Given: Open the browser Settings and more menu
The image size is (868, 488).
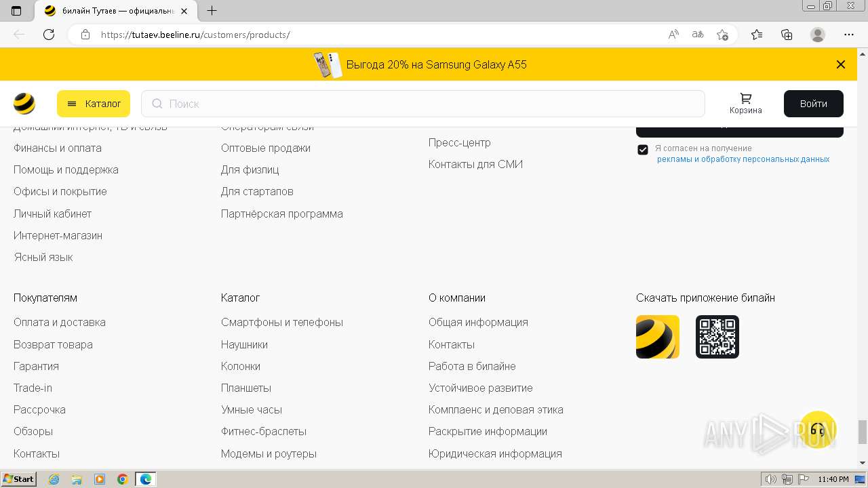Looking at the screenshot, I should click(x=849, y=35).
